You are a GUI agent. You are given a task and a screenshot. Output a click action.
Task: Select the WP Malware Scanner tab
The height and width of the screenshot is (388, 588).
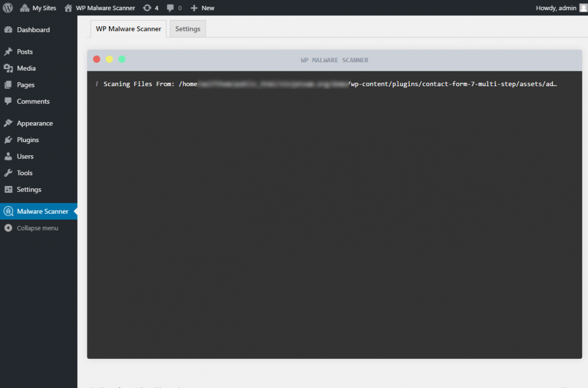coord(128,29)
